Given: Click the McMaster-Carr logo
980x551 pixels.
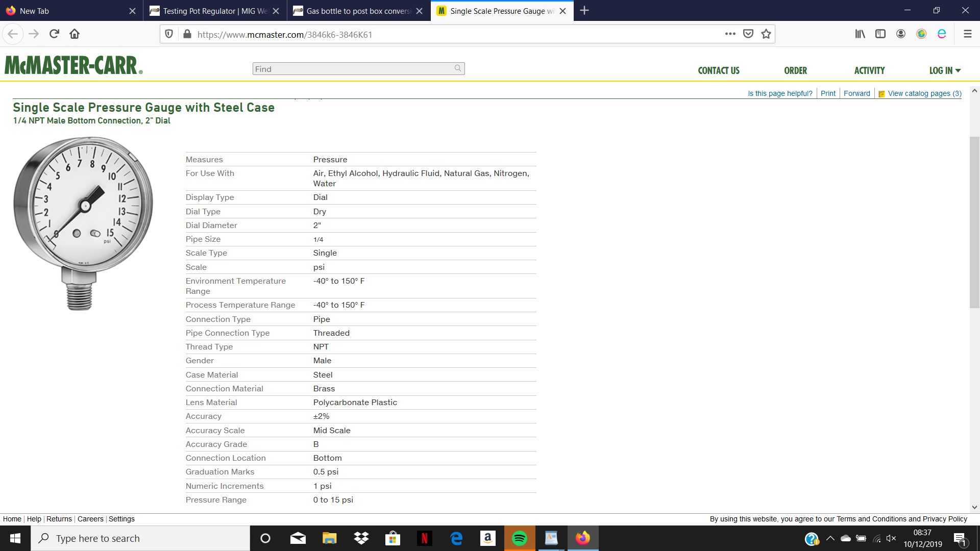Looking at the screenshot, I should (x=73, y=65).
